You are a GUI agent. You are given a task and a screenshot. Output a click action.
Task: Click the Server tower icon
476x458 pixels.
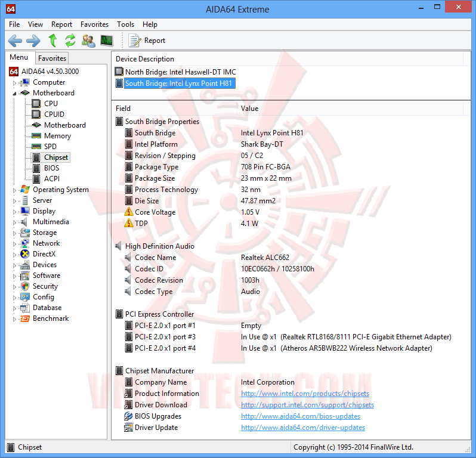25,200
